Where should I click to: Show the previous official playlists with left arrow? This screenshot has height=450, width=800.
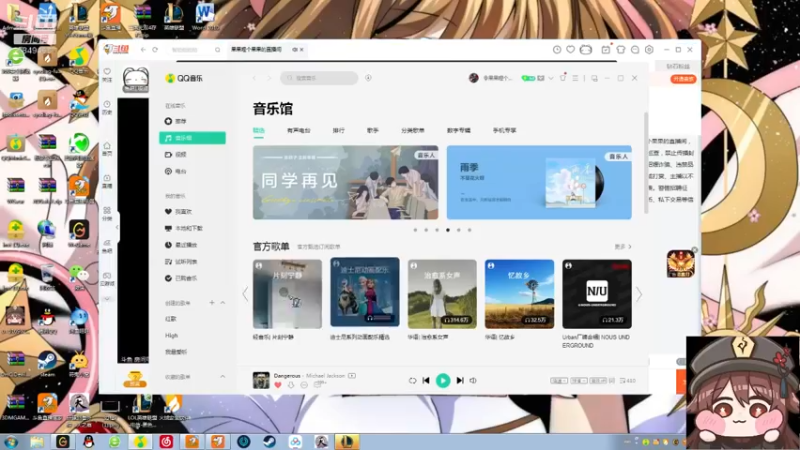click(x=245, y=294)
